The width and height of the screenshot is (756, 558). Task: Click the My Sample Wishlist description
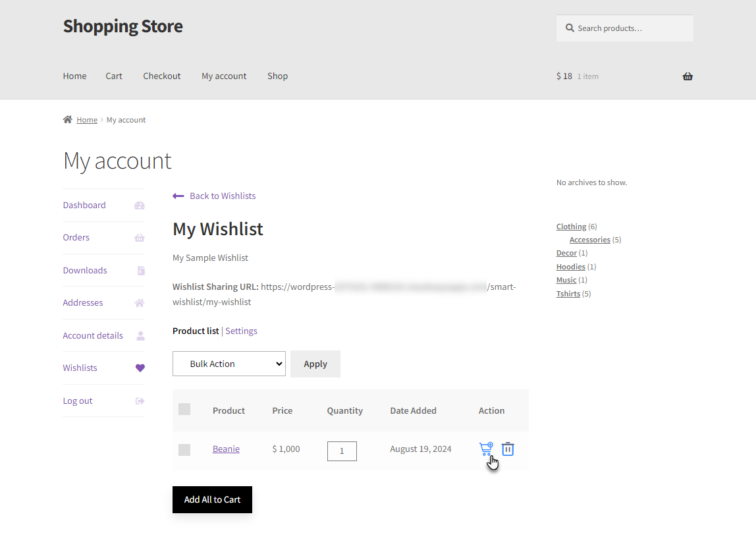point(210,258)
